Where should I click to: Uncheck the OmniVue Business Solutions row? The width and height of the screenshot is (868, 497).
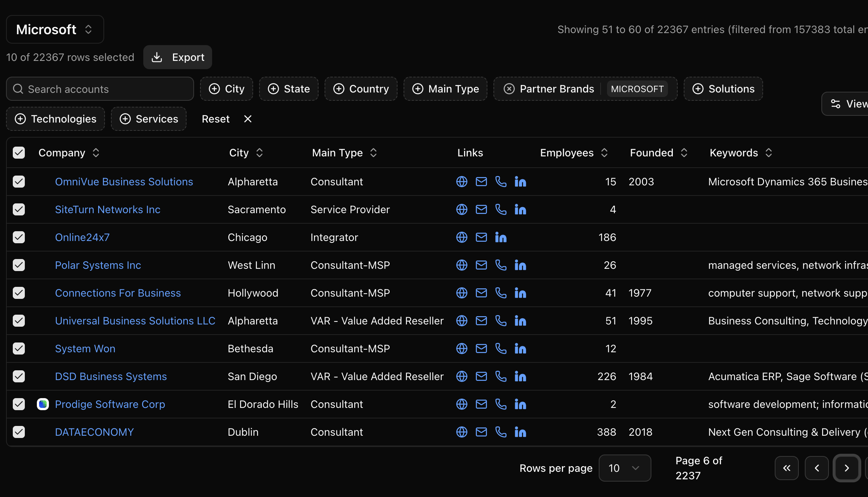[19, 182]
